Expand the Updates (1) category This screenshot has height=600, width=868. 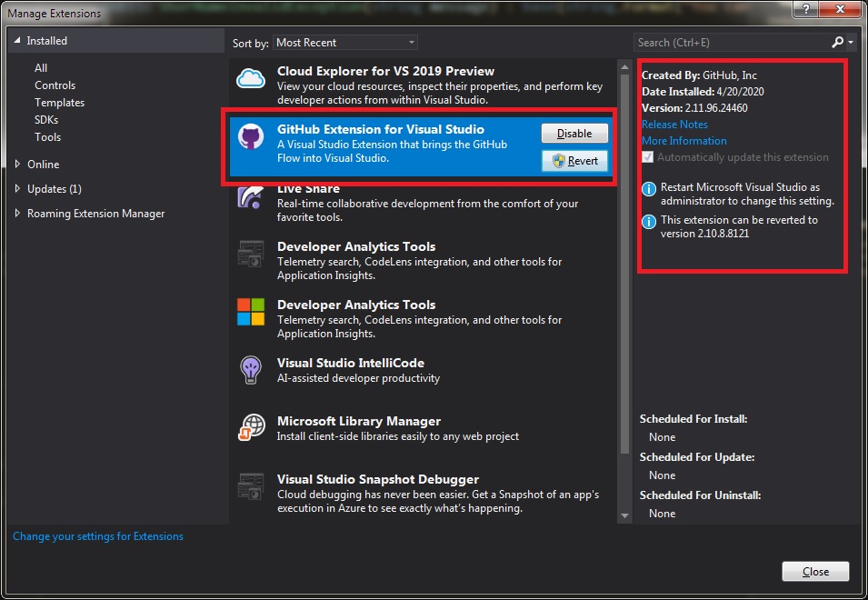pyautogui.click(x=17, y=189)
